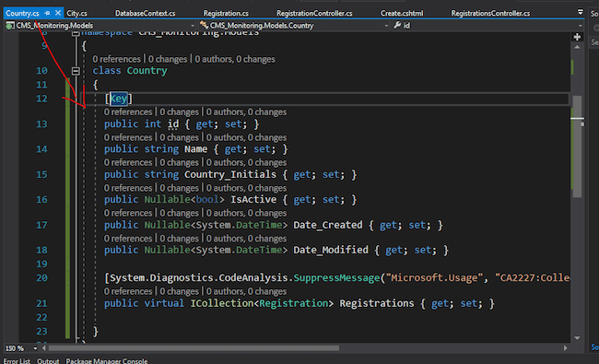The height and width of the screenshot is (364, 599).
Task: Switch to the City.cs tab
Action: tap(76, 14)
